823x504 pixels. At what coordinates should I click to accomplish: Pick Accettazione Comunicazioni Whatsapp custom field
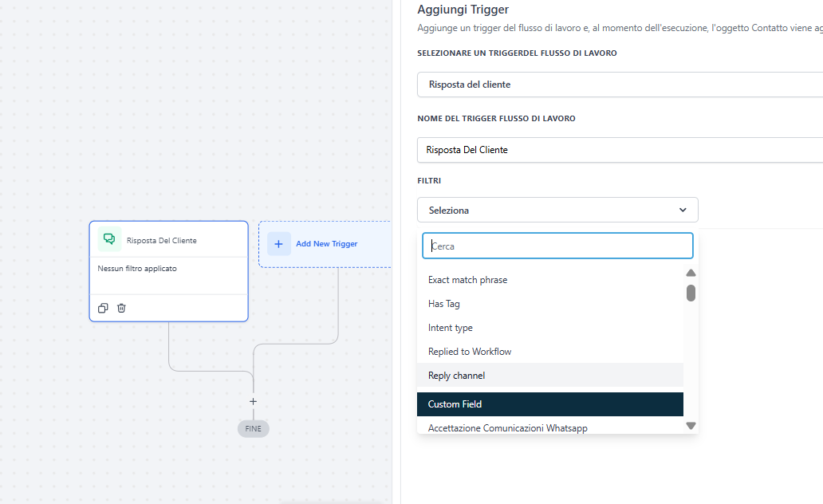click(507, 428)
